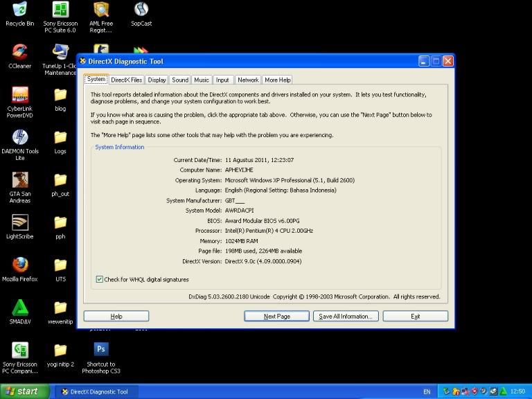
Task: Launch Mozilla Firefox
Action: click(19, 269)
